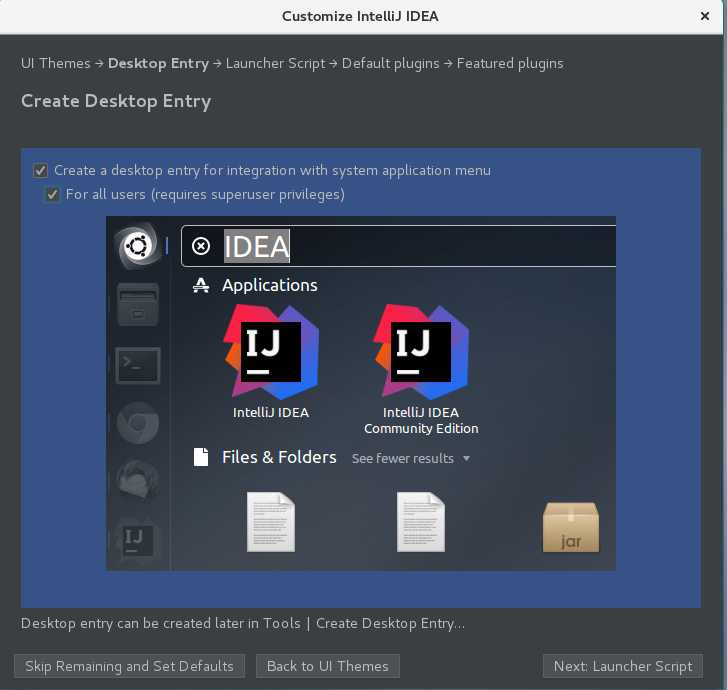Click the 'Desktop entry can be created later' note

coord(242,624)
